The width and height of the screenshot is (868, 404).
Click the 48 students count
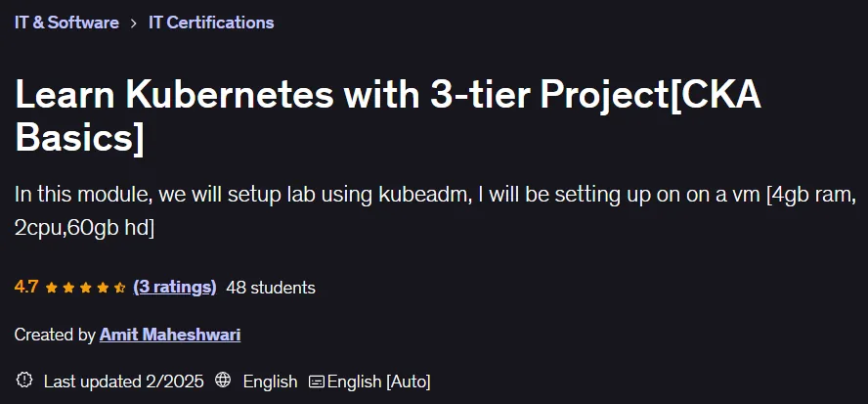point(271,288)
